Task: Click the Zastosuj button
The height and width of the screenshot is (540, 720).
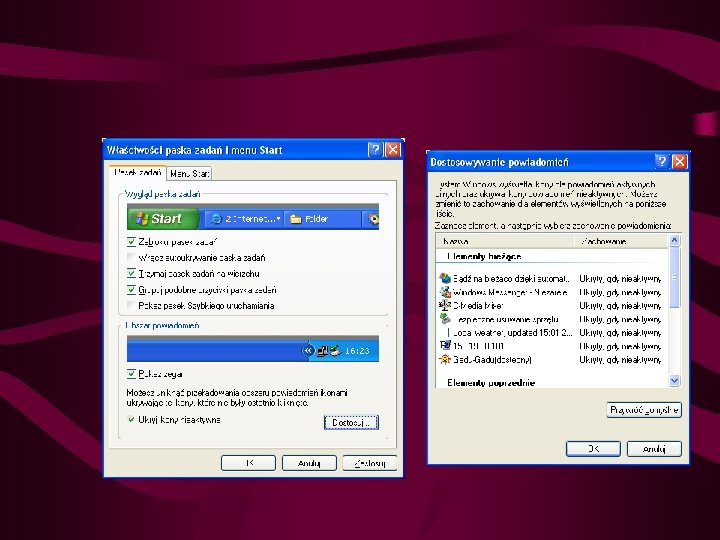Action: (x=370, y=463)
